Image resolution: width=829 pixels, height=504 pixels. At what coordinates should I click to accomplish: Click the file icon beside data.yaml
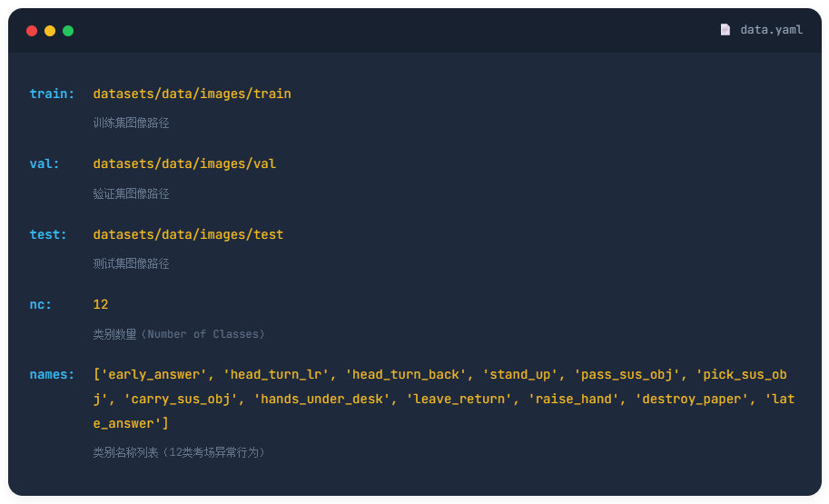(725, 30)
